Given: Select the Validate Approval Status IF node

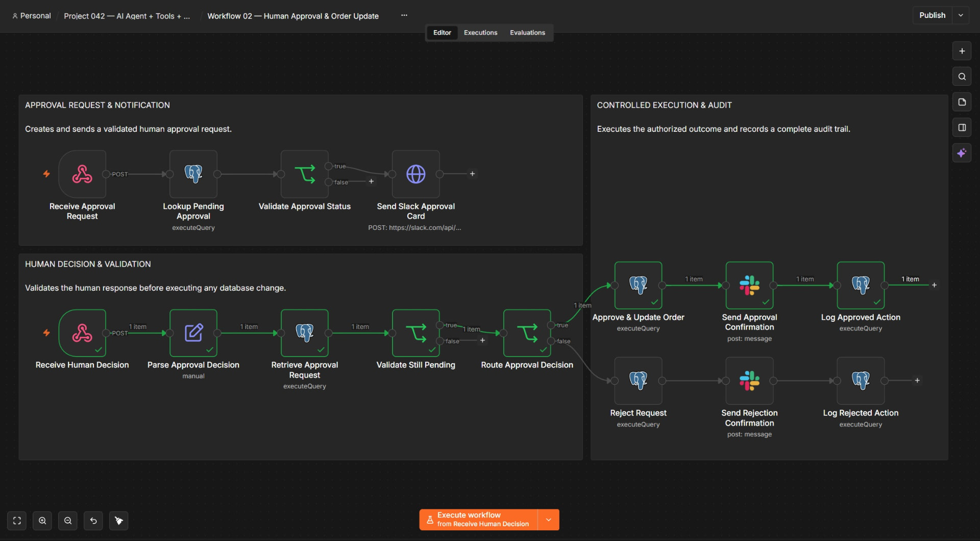Looking at the screenshot, I should point(305,174).
